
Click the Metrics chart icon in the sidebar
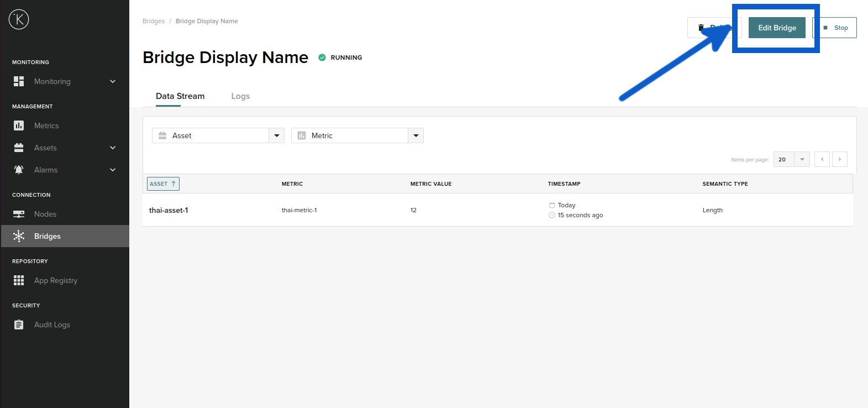[19, 125]
